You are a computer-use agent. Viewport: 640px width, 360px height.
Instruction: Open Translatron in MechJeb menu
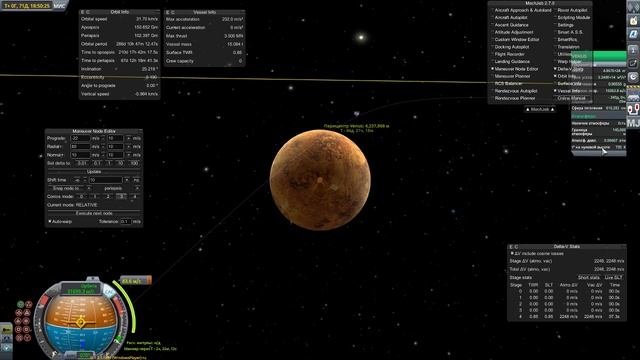[568, 47]
